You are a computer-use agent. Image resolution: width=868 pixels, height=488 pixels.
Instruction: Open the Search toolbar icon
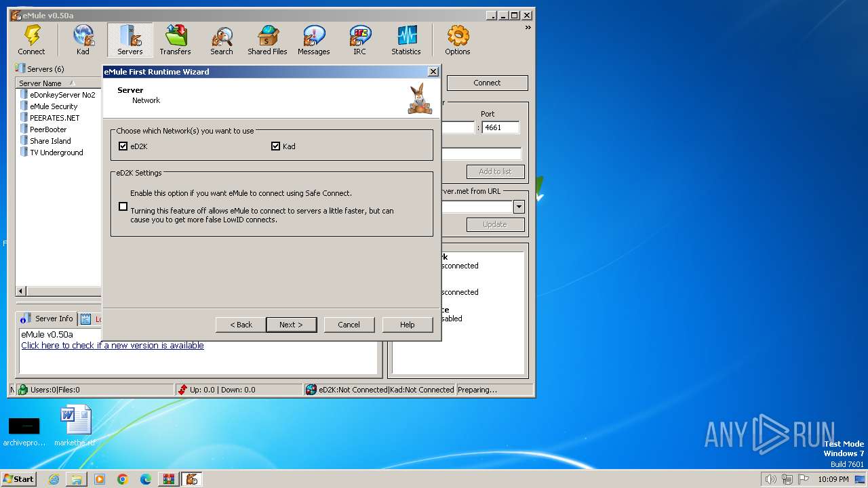click(221, 41)
